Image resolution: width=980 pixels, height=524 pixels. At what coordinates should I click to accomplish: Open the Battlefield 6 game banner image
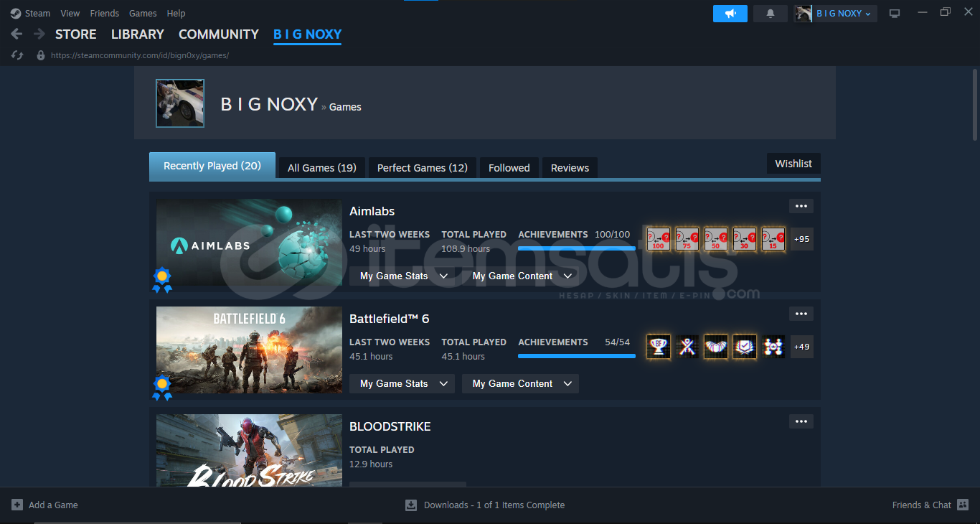[249, 350]
